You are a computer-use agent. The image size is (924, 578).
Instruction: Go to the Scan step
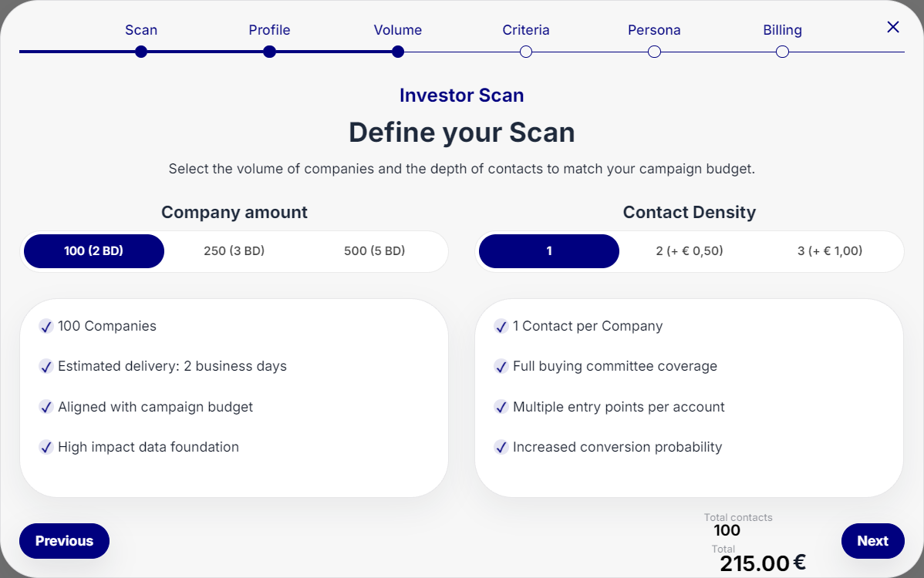pos(141,52)
